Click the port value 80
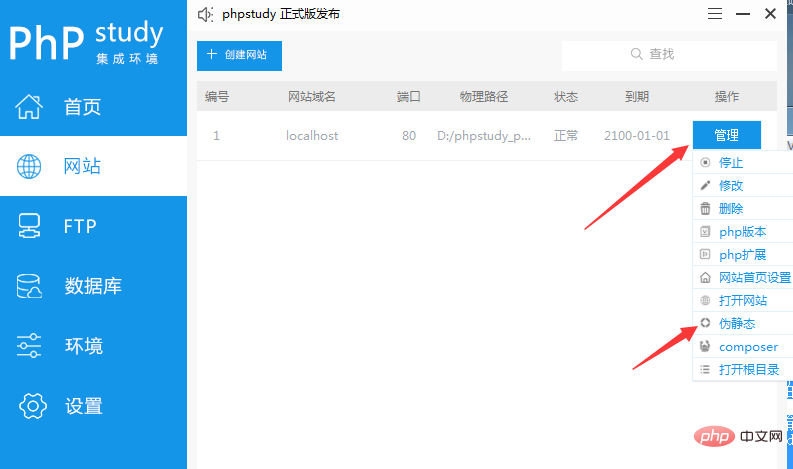The image size is (793, 469). [409, 136]
